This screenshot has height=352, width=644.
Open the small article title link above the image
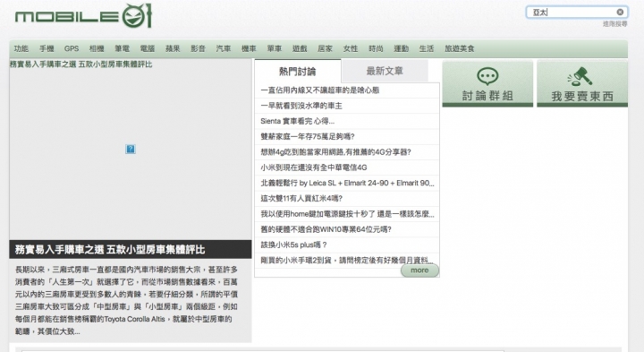point(80,64)
